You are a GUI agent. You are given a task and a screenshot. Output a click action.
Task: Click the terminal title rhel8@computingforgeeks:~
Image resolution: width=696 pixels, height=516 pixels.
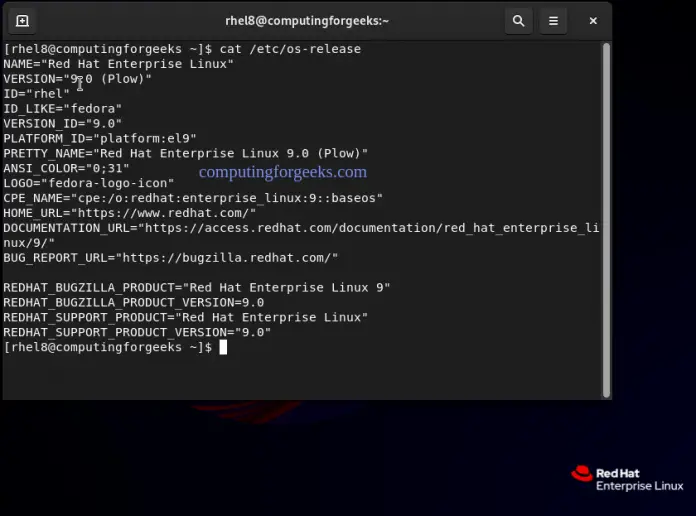tap(307, 21)
